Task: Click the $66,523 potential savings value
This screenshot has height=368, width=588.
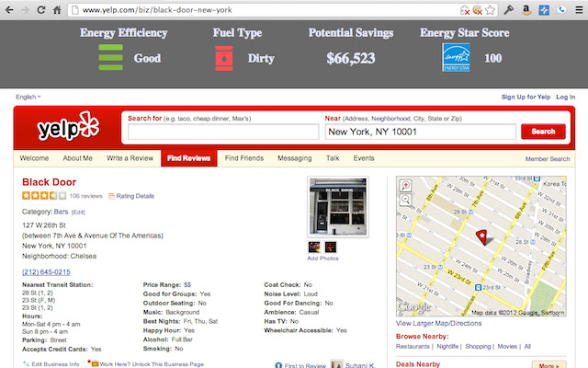Action: click(x=351, y=58)
